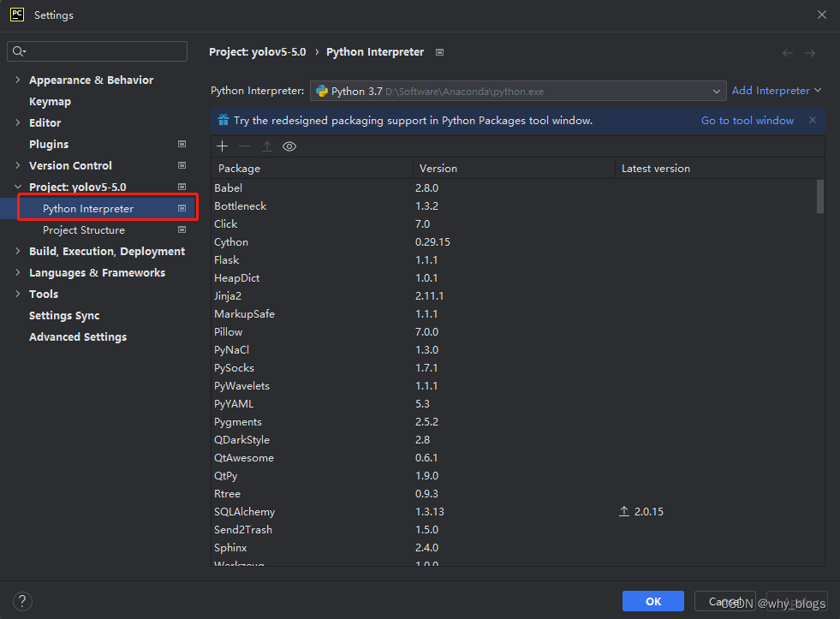Viewport: 840px width, 619px height.
Task: Open Advanced Settings page
Action: pos(78,336)
